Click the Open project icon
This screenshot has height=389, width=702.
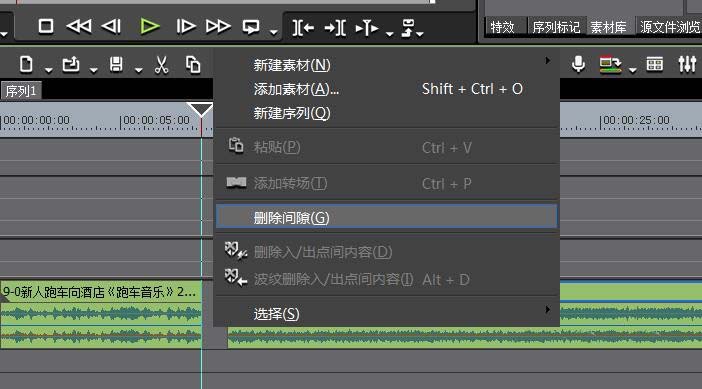(71, 64)
